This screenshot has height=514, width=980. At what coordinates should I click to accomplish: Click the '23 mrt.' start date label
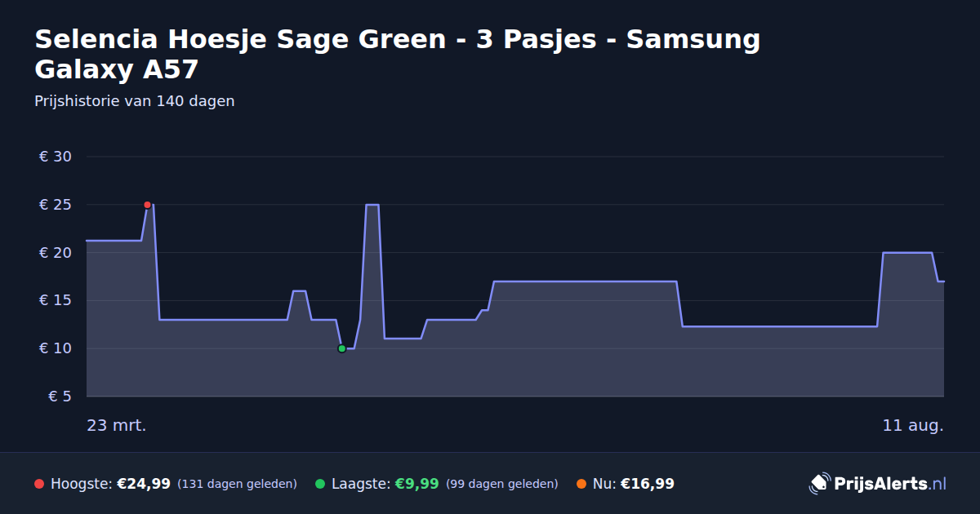coord(117,425)
